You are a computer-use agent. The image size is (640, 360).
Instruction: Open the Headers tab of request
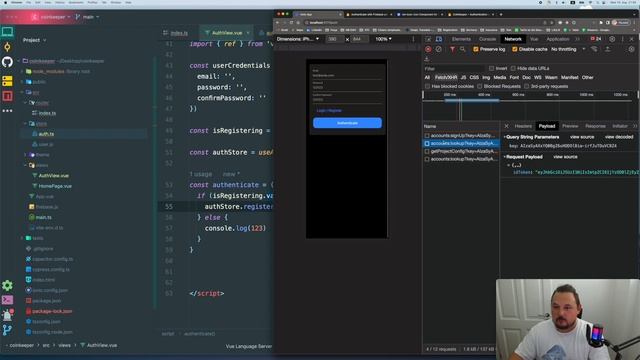(x=523, y=126)
